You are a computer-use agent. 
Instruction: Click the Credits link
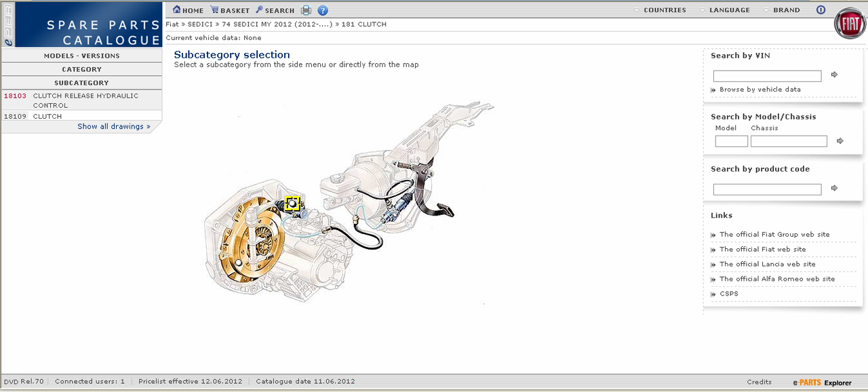[x=759, y=382]
